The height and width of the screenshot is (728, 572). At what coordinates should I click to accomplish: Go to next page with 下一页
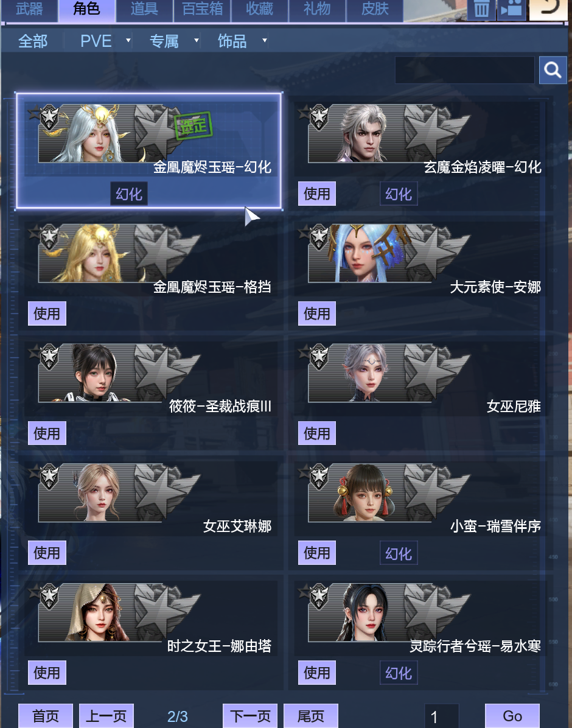point(250,716)
